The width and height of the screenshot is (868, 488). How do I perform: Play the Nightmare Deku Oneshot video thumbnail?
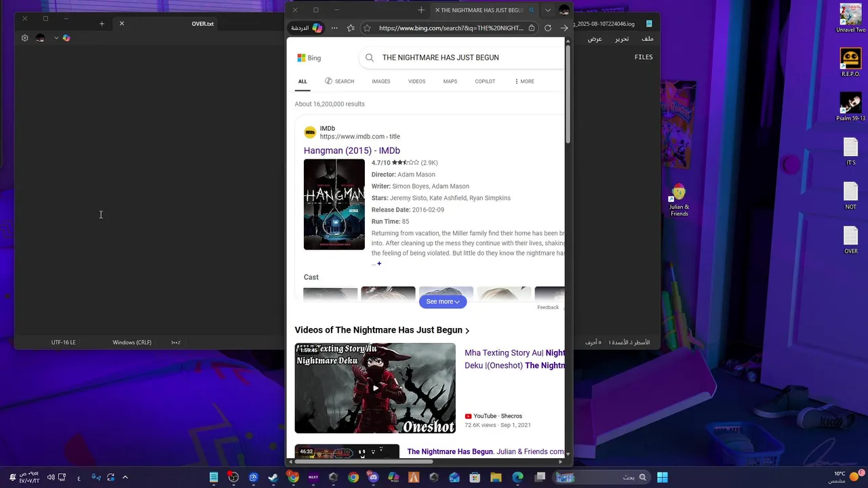(375, 388)
